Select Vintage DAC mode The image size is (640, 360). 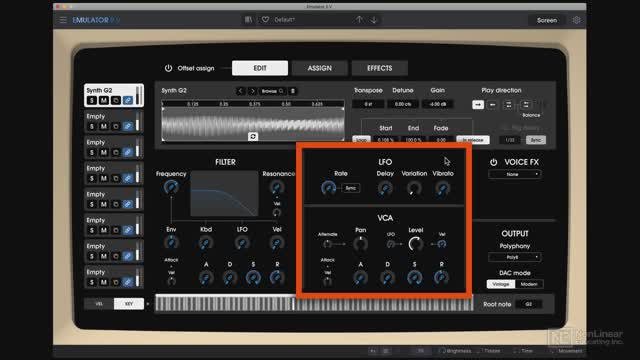501,284
